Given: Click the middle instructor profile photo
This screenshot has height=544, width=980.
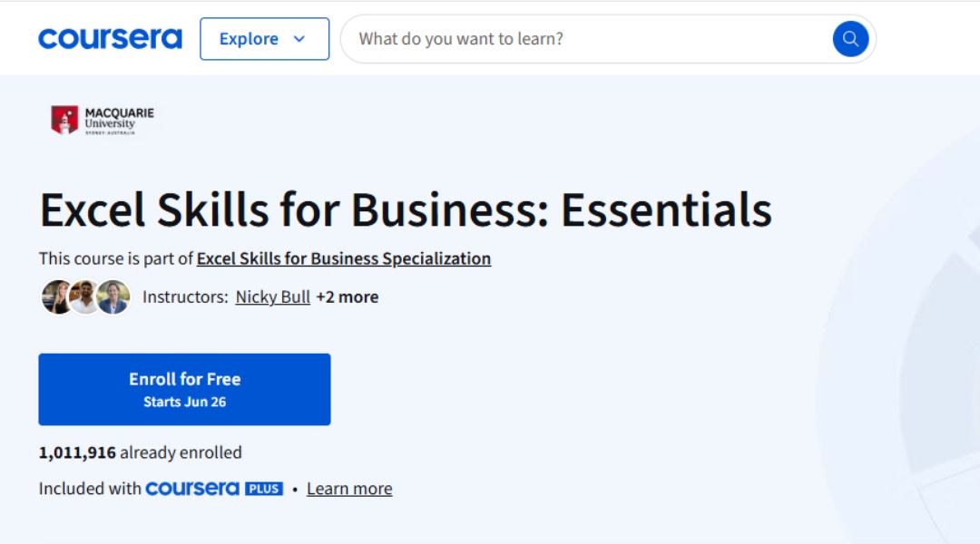Looking at the screenshot, I should [79, 296].
